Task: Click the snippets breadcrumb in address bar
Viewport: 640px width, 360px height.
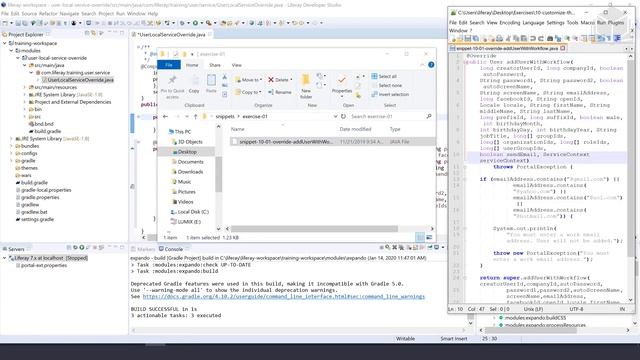Action: (x=225, y=116)
